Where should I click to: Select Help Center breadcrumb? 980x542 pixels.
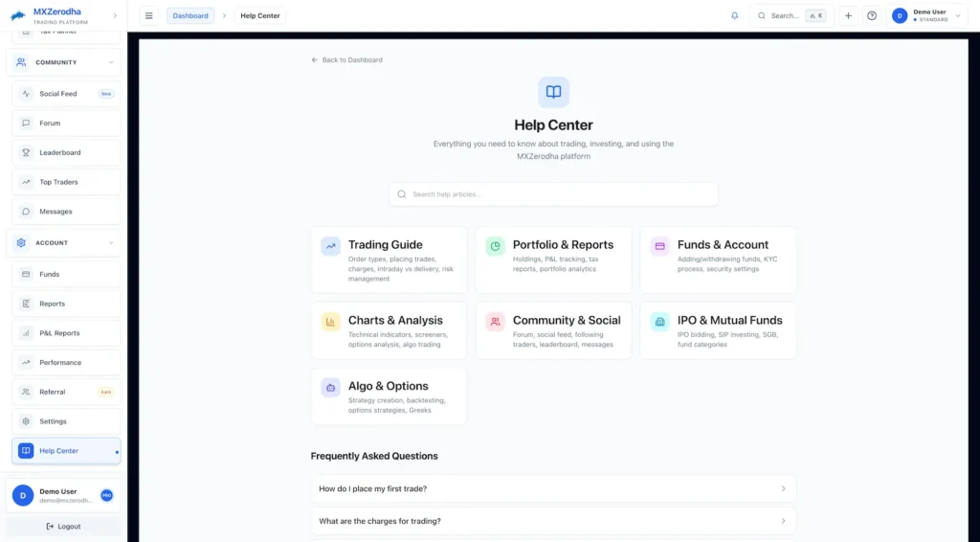260,15
